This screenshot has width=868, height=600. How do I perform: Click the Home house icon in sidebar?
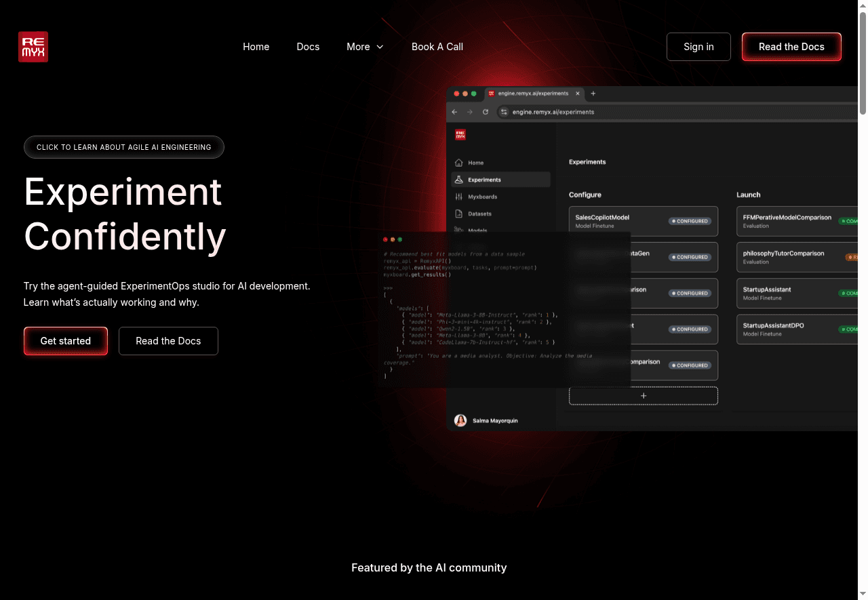coord(459,163)
